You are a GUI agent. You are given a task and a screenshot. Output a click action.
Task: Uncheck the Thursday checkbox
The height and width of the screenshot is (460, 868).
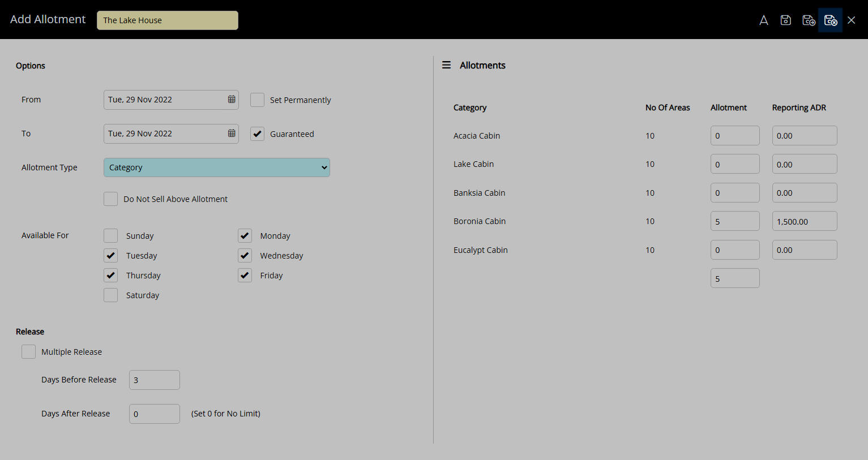(x=111, y=276)
